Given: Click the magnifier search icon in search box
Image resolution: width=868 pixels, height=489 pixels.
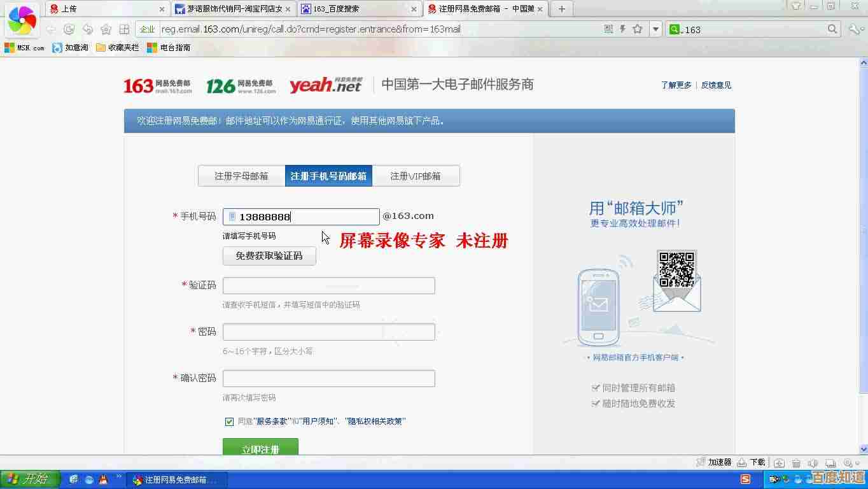Looking at the screenshot, I should [832, 29].
